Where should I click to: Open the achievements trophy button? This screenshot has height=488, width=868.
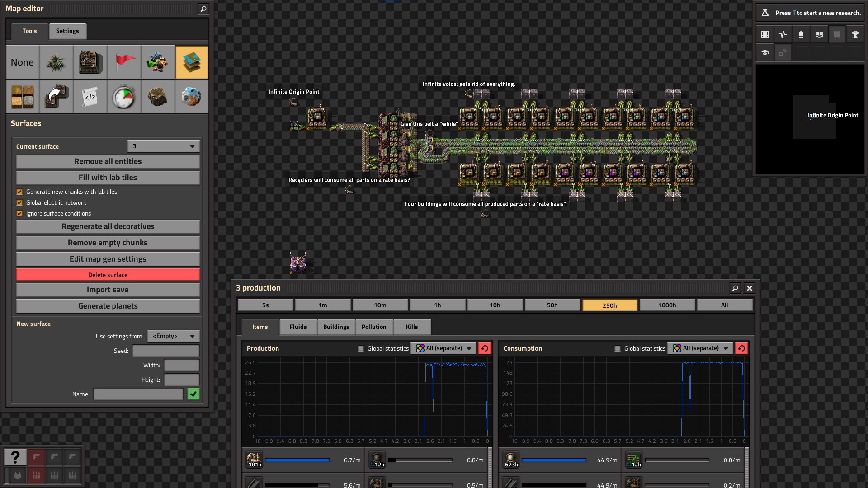coord(855,34)
